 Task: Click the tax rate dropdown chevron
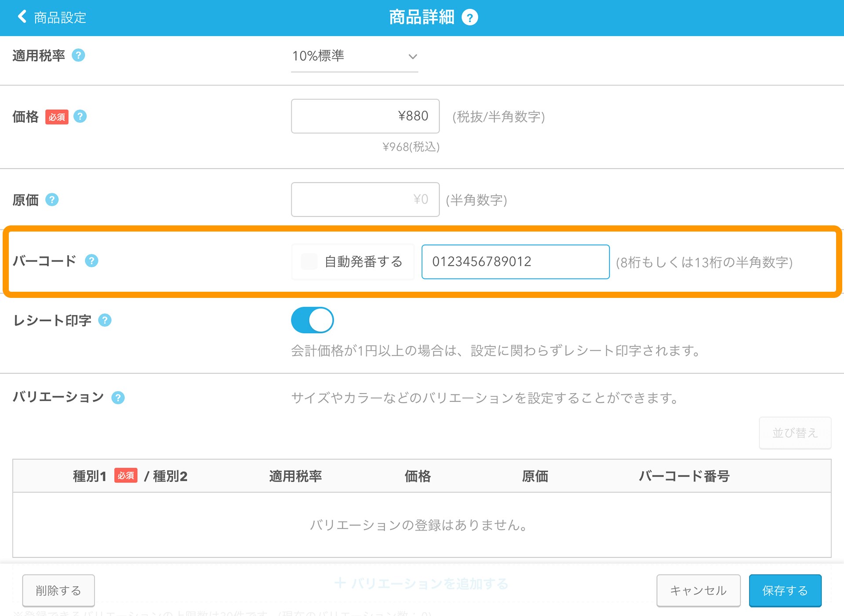pos(412,56)
